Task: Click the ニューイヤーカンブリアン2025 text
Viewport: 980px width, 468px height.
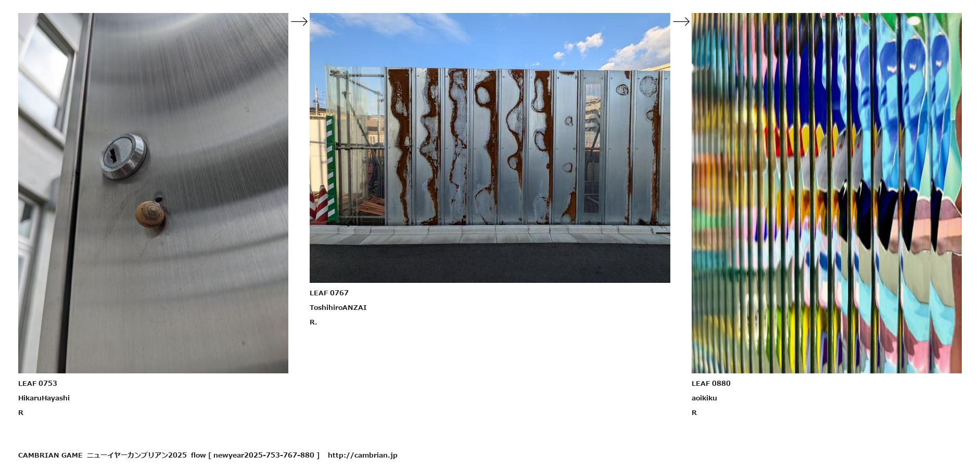Action: point(136,455)
